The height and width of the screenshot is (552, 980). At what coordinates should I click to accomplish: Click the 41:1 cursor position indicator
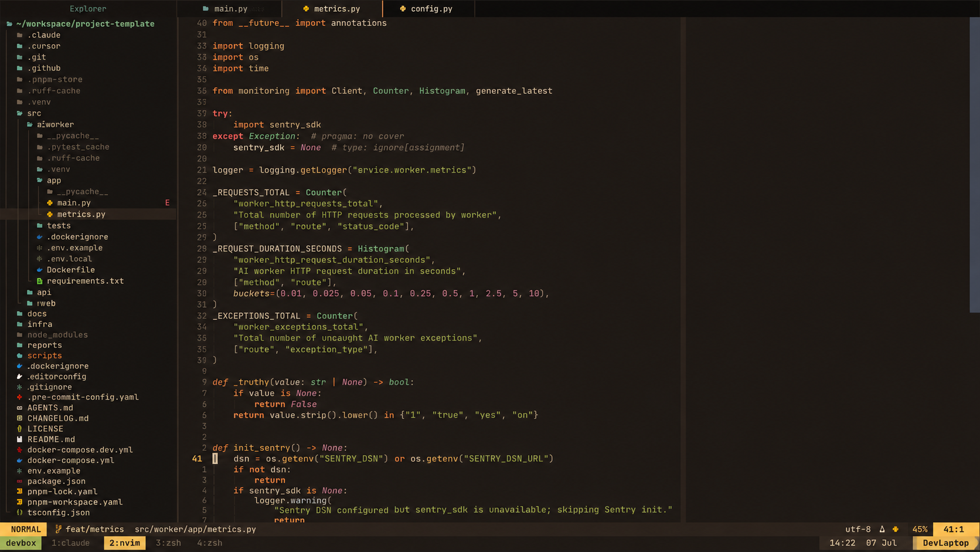coord(954,529)
